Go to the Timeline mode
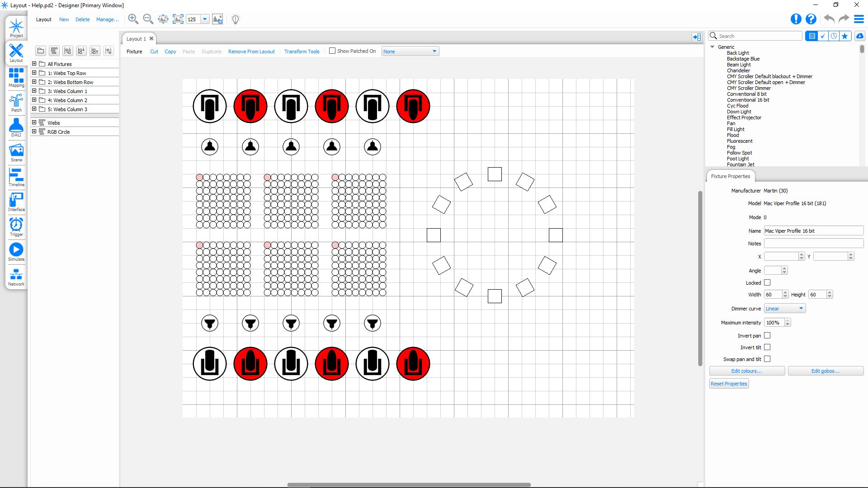The height and width of the screenshot is (488, 868). (x=16, y=177)
